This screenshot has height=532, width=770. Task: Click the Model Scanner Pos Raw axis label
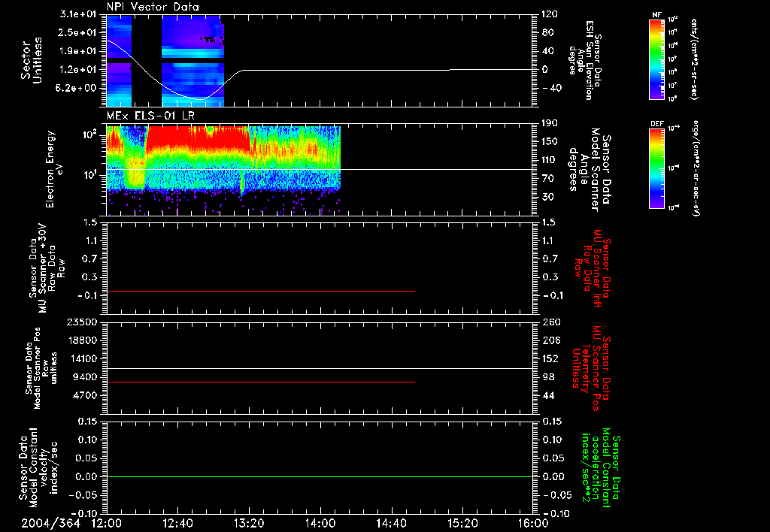(x=41, y=368)
